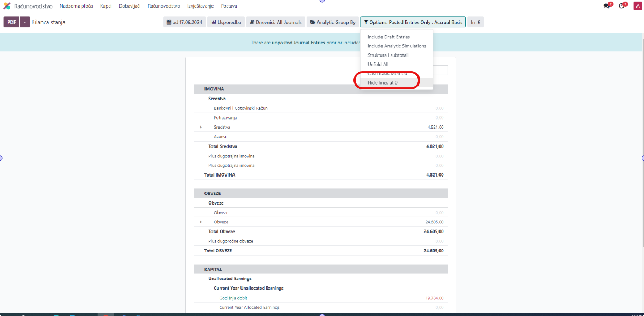644x316 pixels.
Task: Open the Usporedba comparison filter
Action: (226, 23)
